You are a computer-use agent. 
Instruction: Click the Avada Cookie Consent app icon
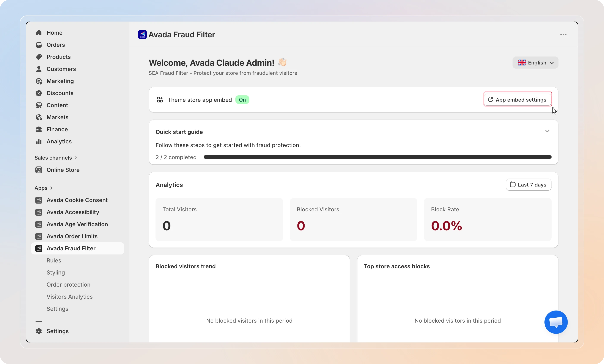(39, 200)
